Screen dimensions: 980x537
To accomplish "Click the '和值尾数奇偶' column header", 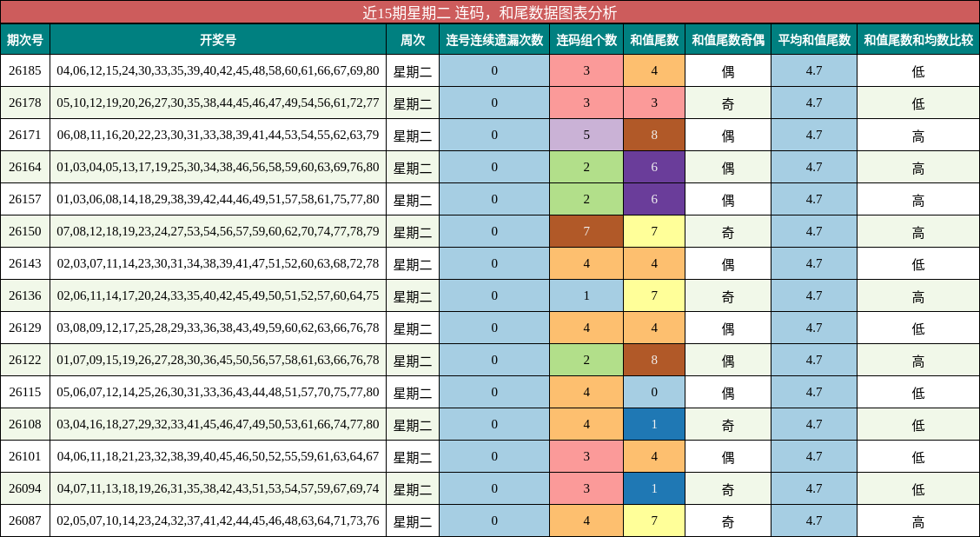I will point(728,40).
